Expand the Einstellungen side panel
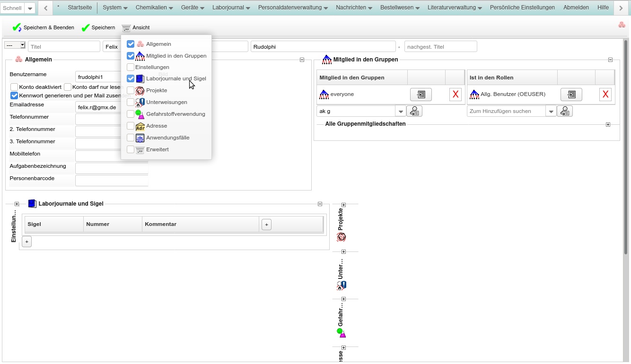The width and height of the screenshot is (631, 364). coord(17,204)
